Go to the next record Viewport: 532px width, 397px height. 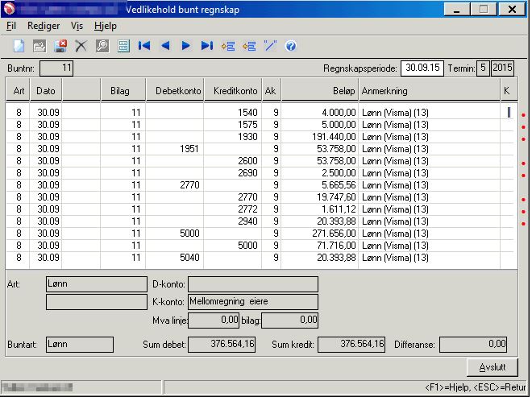(x=186, y=46)
